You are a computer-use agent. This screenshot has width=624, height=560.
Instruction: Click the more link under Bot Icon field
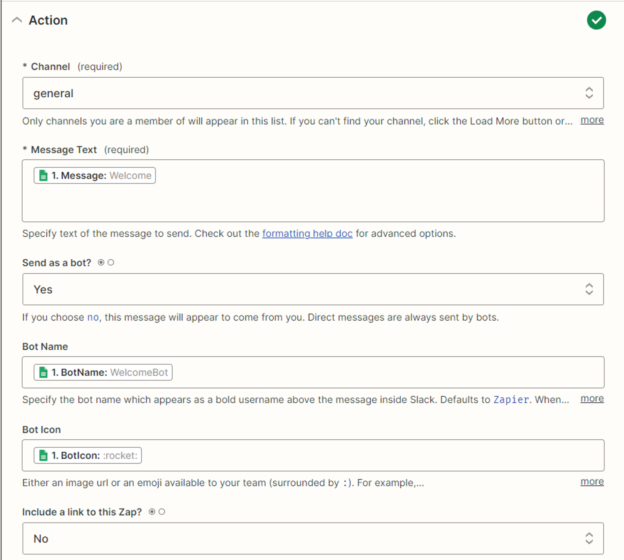592,481
